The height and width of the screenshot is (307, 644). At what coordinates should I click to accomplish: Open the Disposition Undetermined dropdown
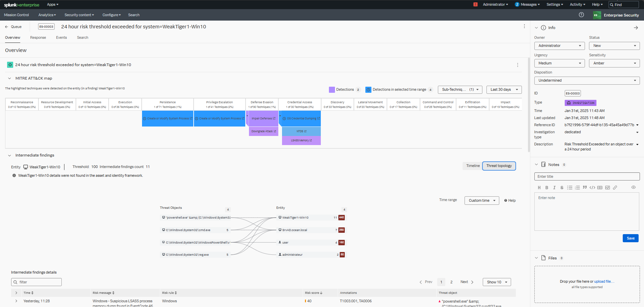(x=587, y=80)
